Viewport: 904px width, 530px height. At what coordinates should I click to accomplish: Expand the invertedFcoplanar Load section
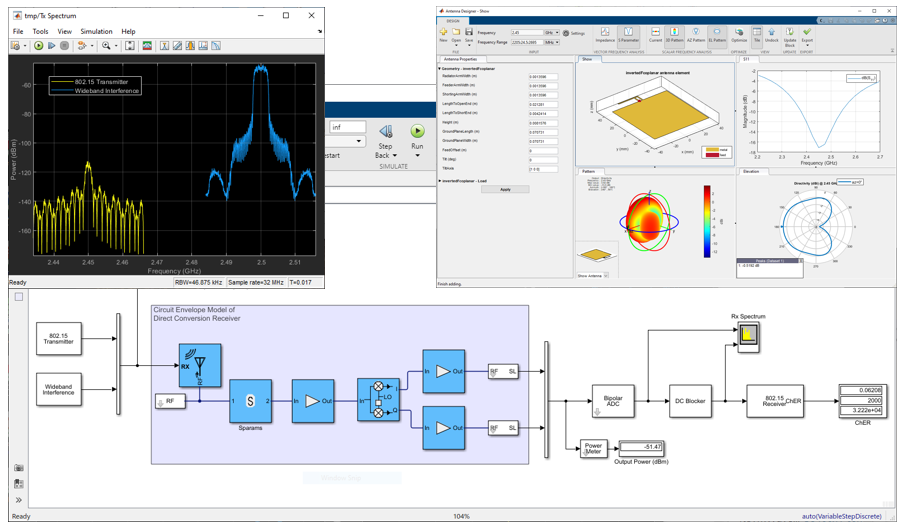[x=441, y=181]
